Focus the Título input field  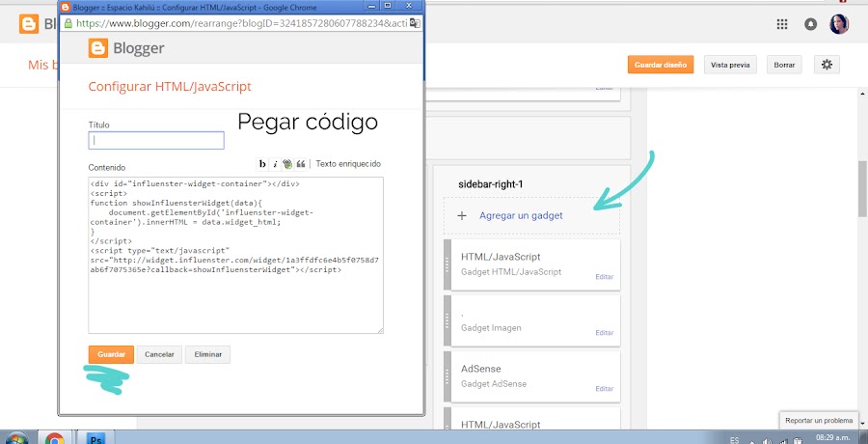(x=156, y=140)
